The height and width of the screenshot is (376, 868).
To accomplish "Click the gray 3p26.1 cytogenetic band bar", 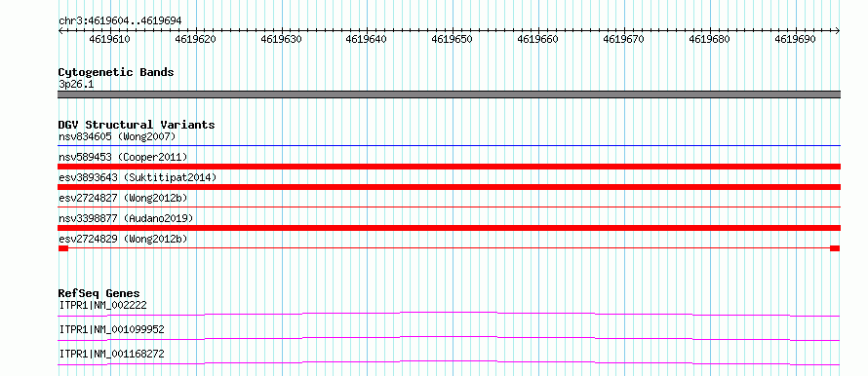I will 449,94.
